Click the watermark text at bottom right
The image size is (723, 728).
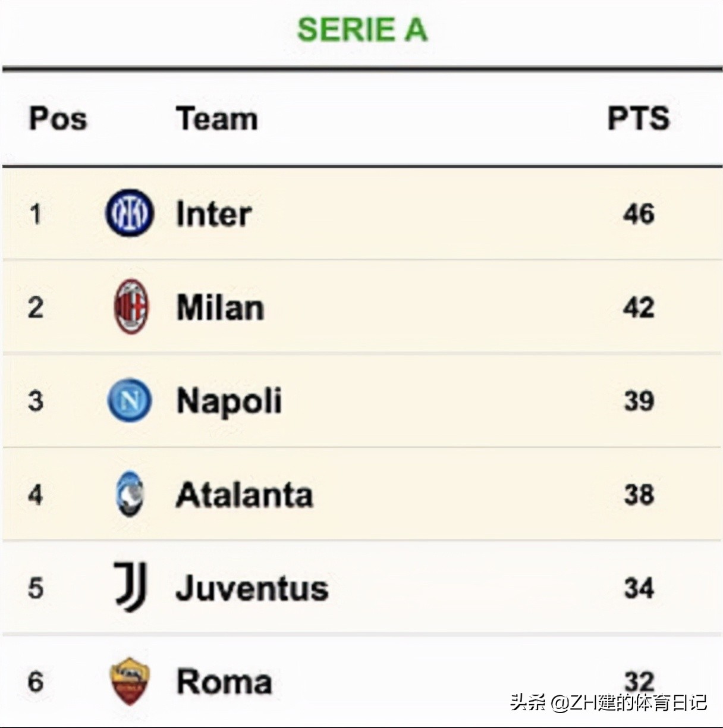click(608, 702)
